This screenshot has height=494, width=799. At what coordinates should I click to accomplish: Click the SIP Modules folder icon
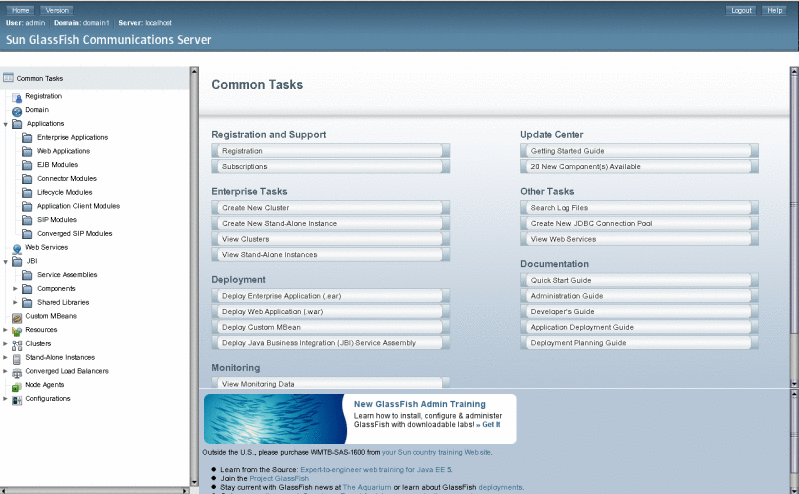pyautogui.click(x=27, y=220)
